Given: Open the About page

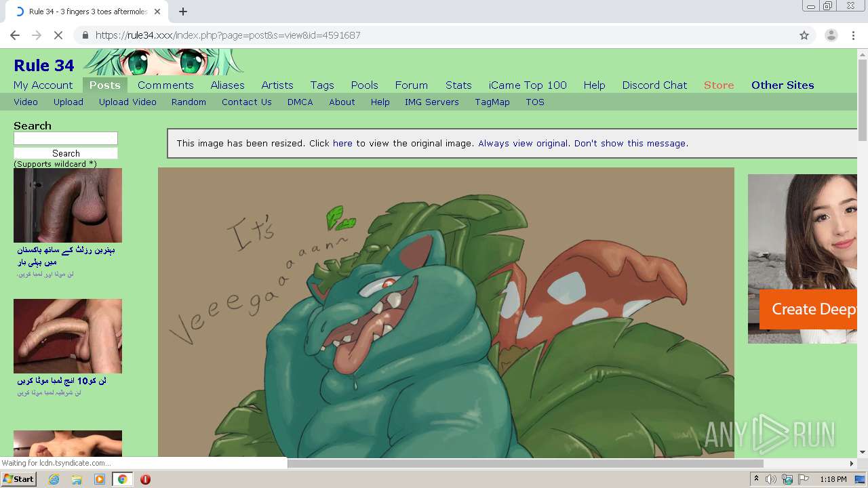Looking at the screenshot, I should point(342,102).
